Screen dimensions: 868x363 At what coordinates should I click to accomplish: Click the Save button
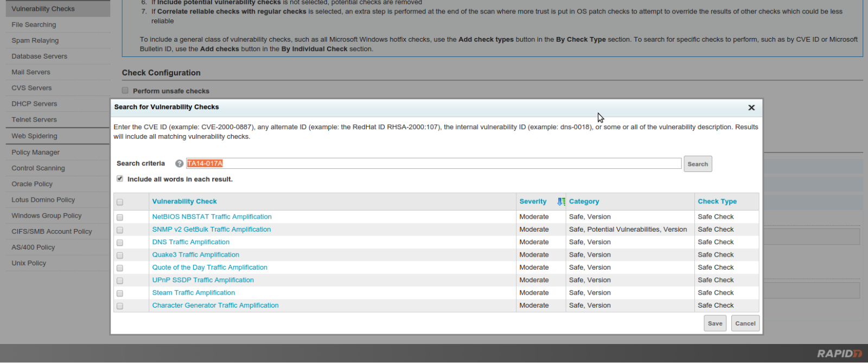[x=714, y=323]
